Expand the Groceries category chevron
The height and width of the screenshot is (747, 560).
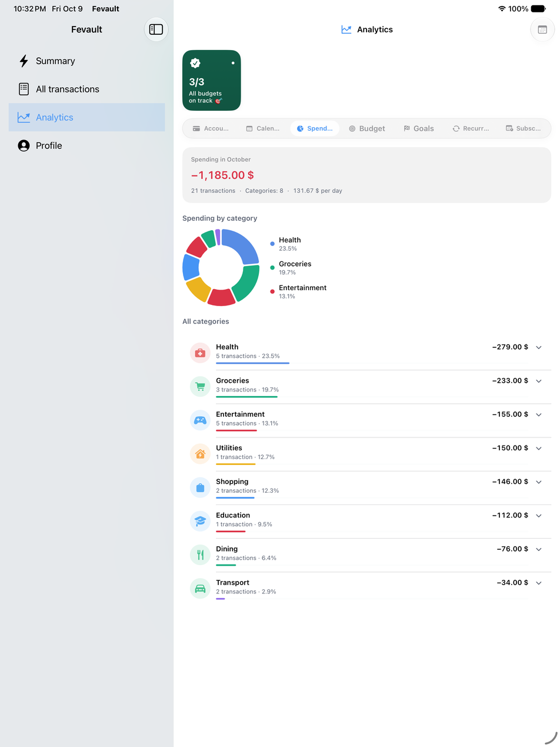point(538,381)
